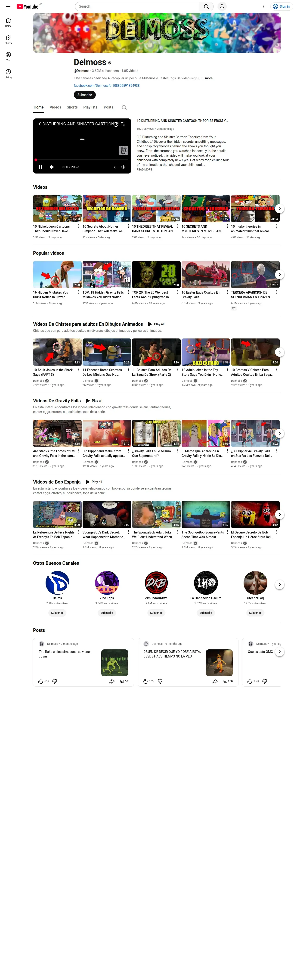
Task: Click the search input field
Action: pos(137,6)
